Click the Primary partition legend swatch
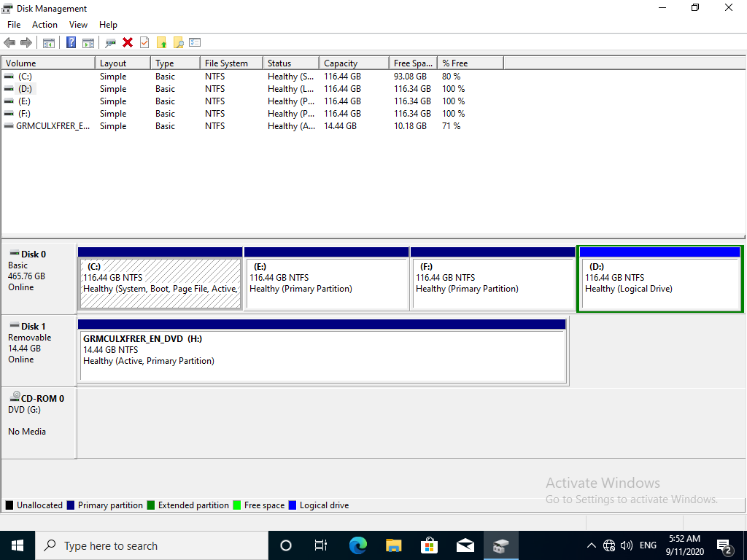Screen dimensions: 747x560 click(x=71, y=505)
